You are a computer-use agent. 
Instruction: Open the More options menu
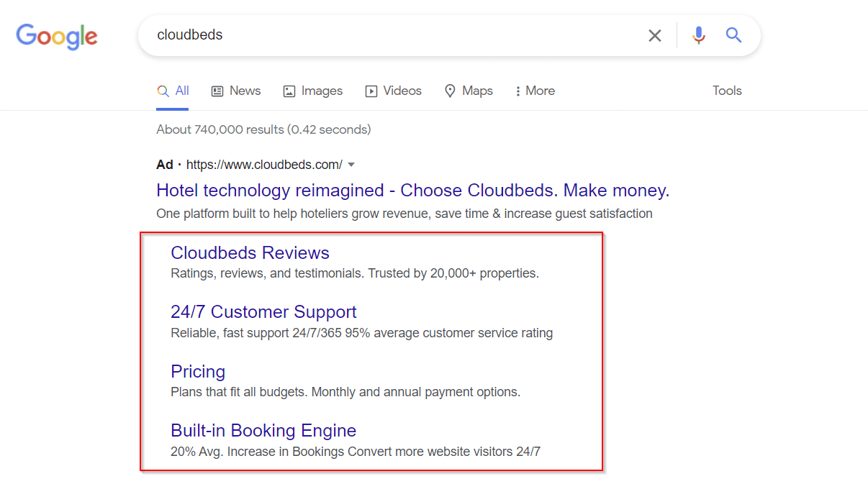coord(535,91)
